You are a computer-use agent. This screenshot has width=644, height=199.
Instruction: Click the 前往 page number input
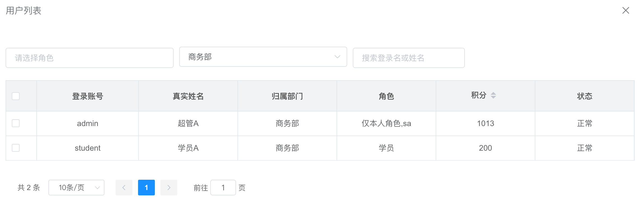coord(223,188)
